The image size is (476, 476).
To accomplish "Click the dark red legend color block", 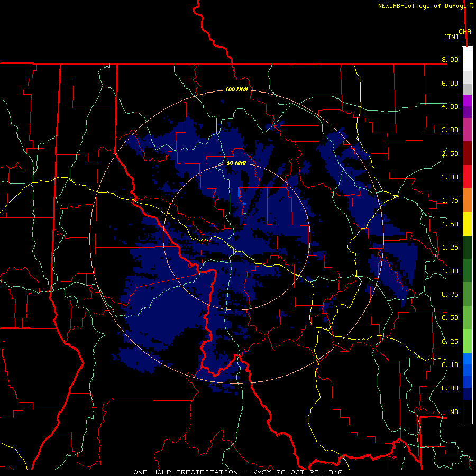I will click(467, 153).
